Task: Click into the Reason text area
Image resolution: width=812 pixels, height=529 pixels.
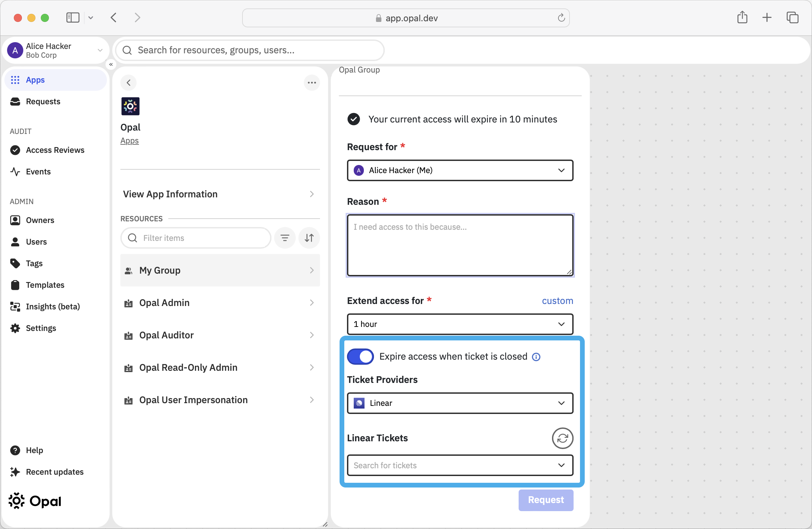Action: 460,245
